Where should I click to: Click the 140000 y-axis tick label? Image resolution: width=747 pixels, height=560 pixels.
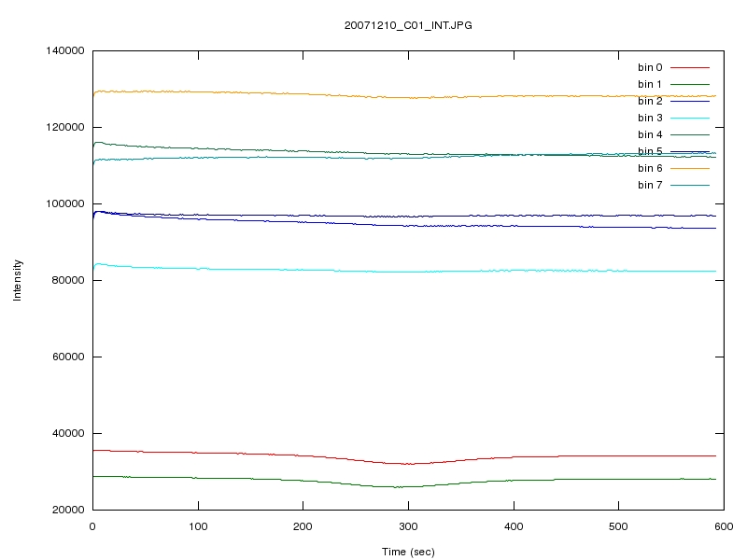[x=64, y=50]
